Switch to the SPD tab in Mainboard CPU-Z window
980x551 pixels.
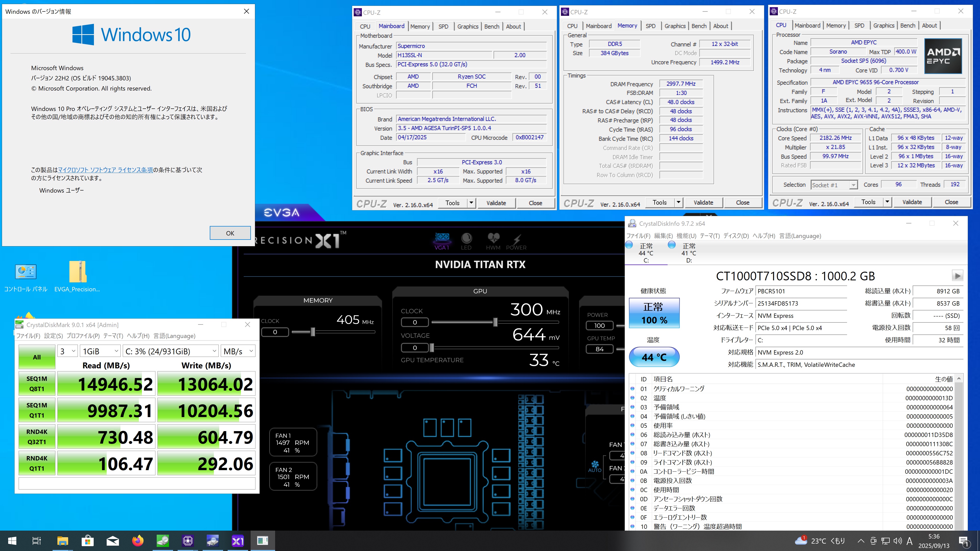pos(443,27)
